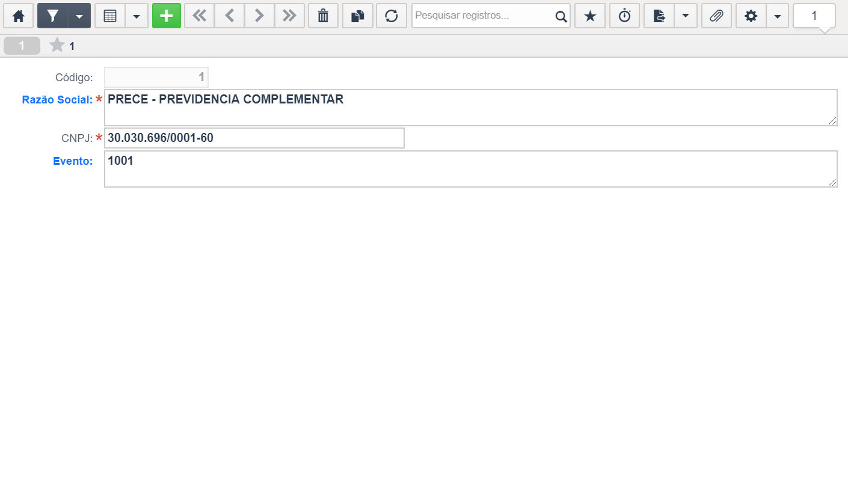This screenshot has width=848, height=504.
Task: Open the stopwatch timer button
Action: 625,16
